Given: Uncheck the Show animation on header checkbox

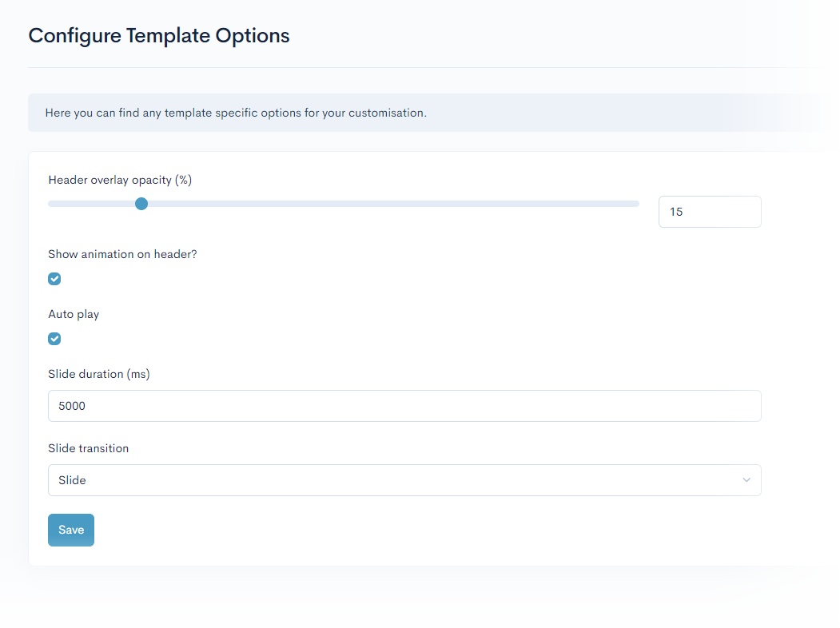Looking at the screenshot, I should click(54, 279).
